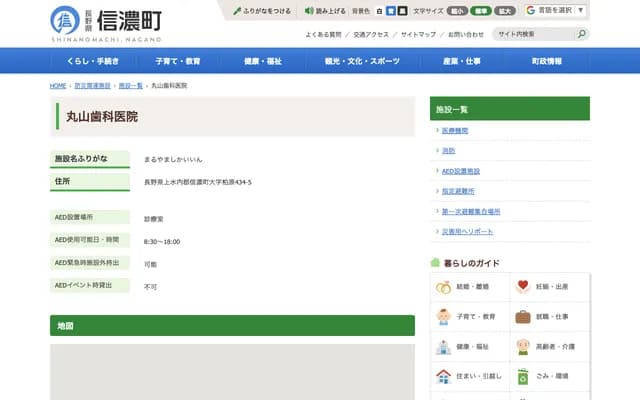640x400 pixels.
Task: Click the elderly person icon for 高齢者・介護
Action: click(522, 347)
